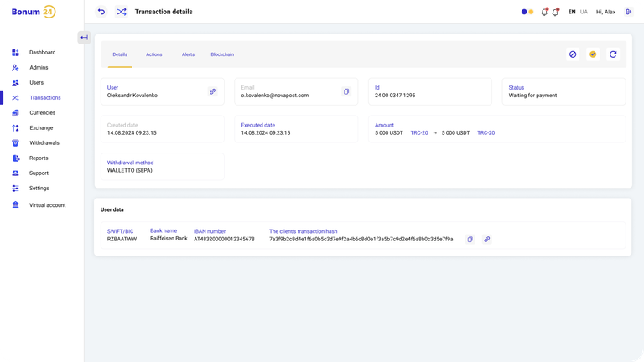The height and width of the screenshot is (362, 644).
Task: Toggle the blue-yellow theme switch
Action: pos(527,12)
